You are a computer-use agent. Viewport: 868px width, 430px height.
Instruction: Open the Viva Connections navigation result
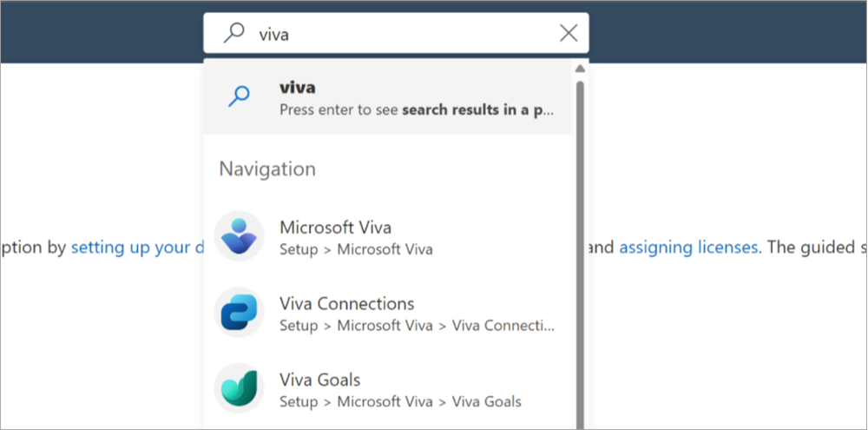387,313
